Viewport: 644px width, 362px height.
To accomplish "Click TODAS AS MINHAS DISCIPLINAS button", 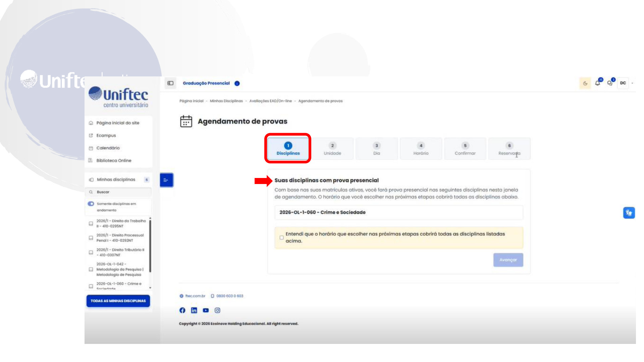I will (x=118, y=301).
